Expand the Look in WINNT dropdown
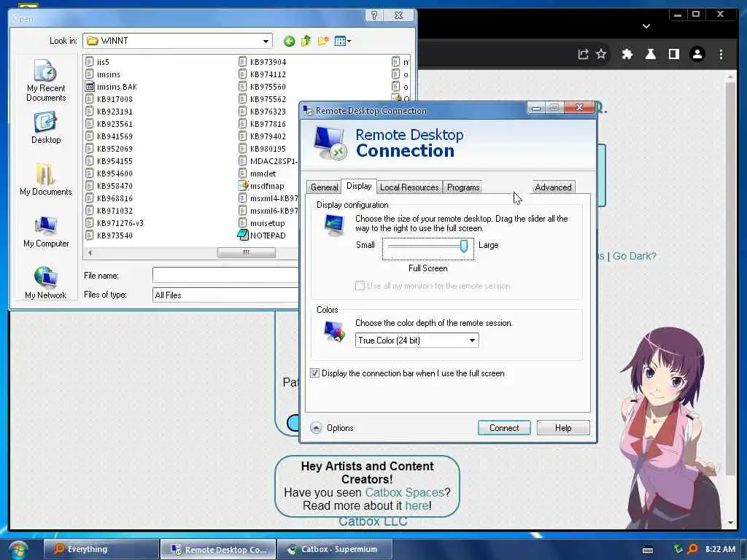The width and height of the screenshot is (747, 560). [x=266, y=41]
